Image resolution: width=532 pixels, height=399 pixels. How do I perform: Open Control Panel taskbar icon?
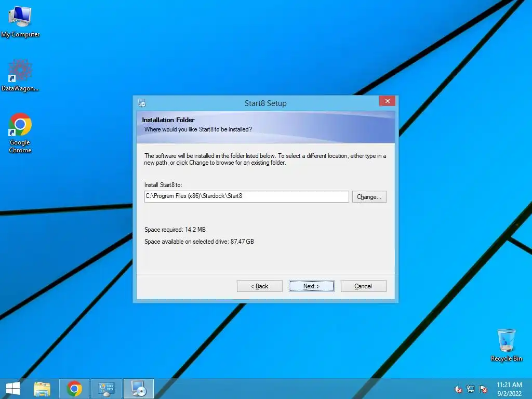[106, 389]
